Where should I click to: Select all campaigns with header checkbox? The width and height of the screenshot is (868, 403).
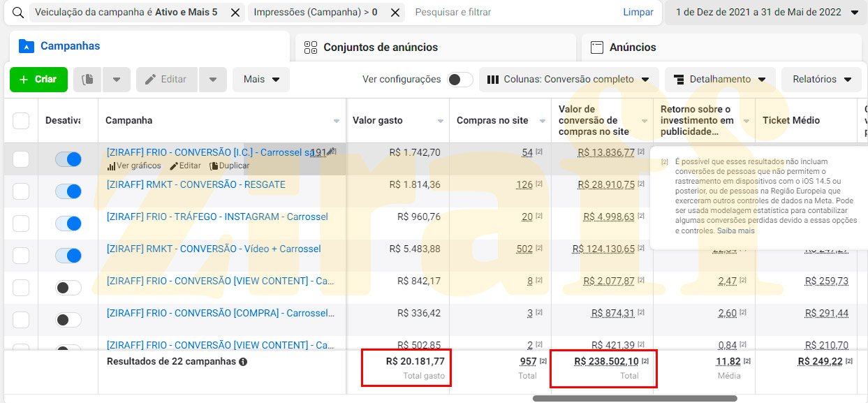[x=21, y=121]
